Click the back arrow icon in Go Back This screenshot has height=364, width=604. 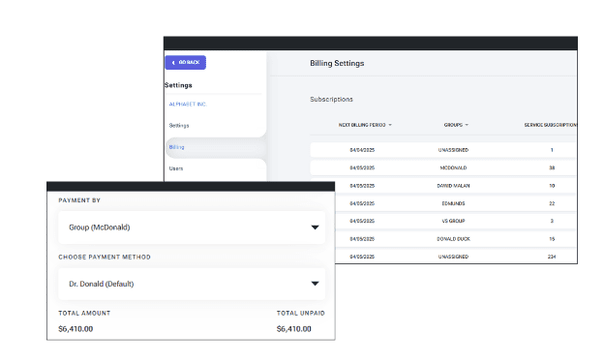pyautogui.click(x=173, y=62)
